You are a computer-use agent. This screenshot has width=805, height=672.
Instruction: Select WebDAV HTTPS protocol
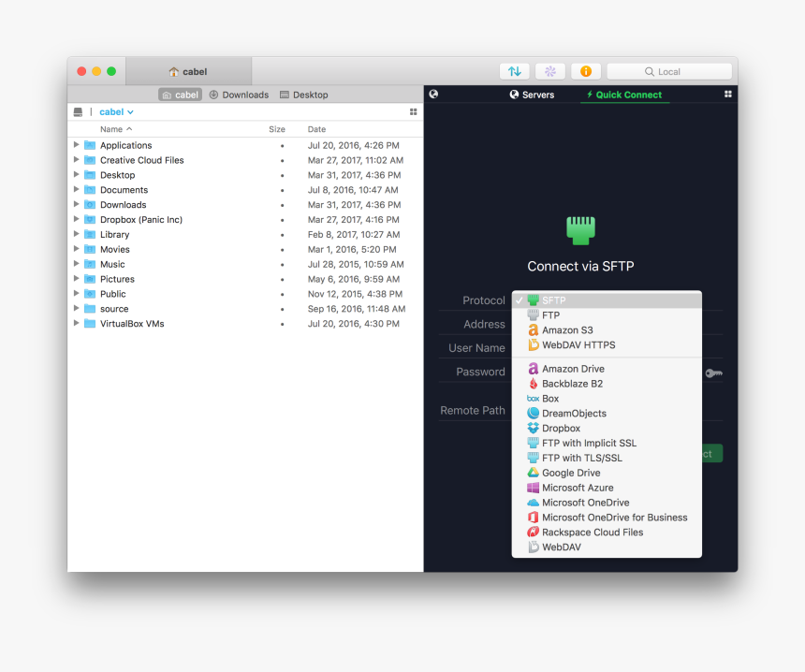tap(607, 345)
